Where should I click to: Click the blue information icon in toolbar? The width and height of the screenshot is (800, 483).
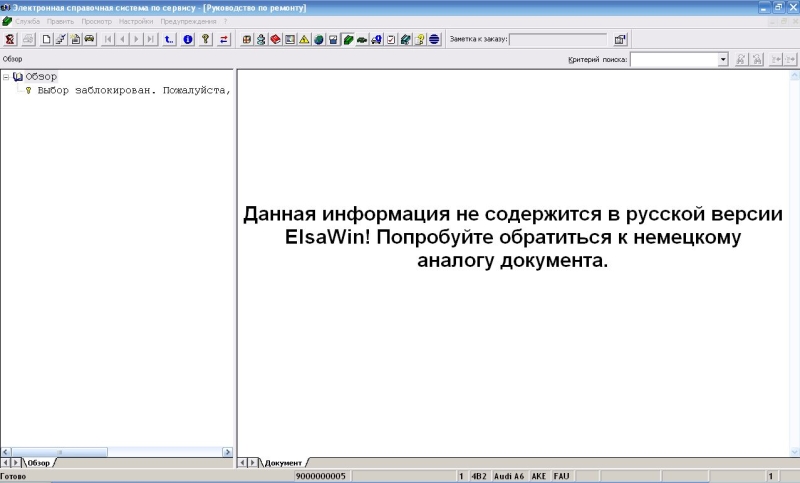point(188,39)
